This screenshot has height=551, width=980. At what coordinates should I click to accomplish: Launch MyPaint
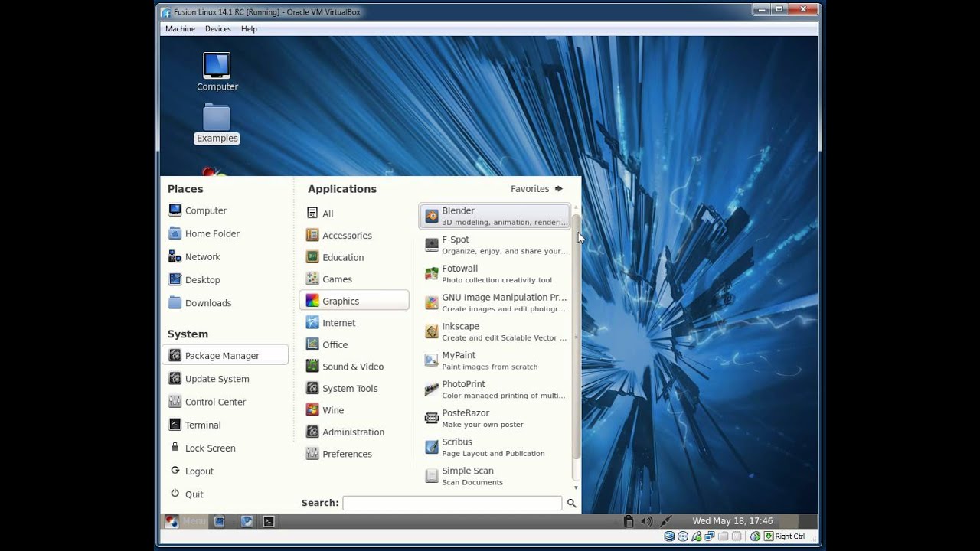[495, 360]
